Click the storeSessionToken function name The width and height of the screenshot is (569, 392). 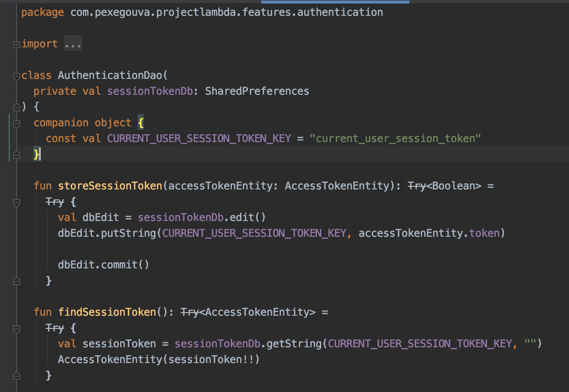pyautogui.click(x=110, y=186)
